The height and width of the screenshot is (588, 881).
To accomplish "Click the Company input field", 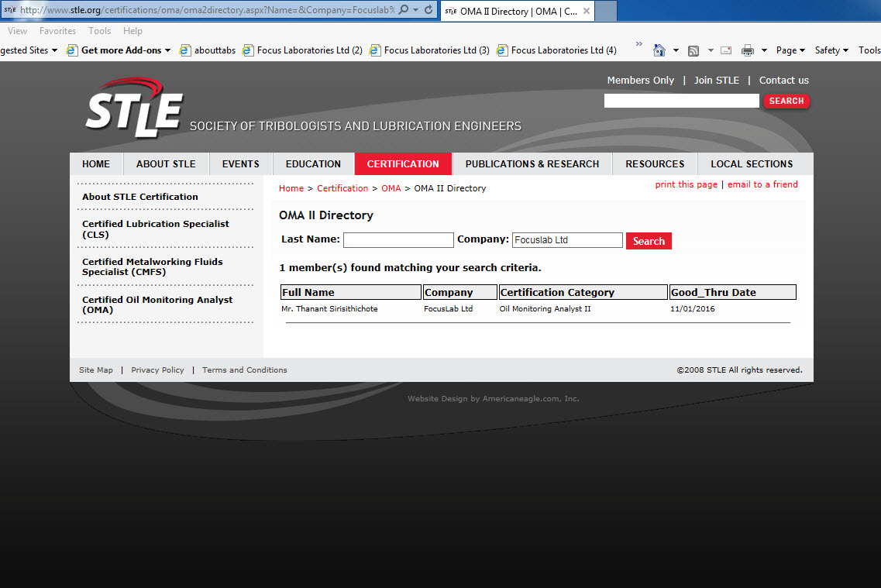I will click(567, 240).
